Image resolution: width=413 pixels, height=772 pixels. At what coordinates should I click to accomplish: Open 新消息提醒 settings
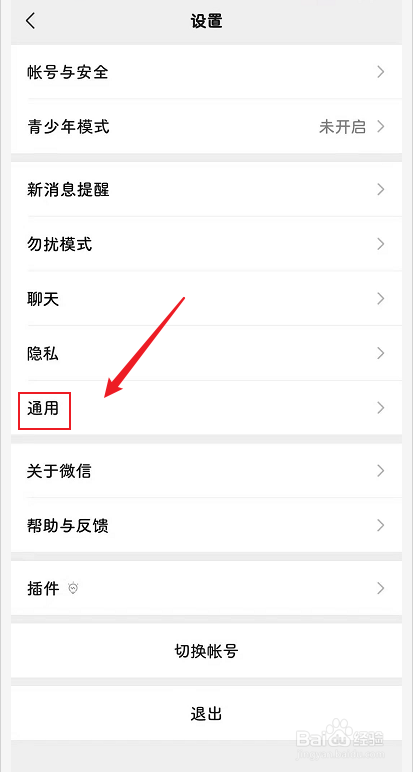pyautogui.click(x=206, y=190)
